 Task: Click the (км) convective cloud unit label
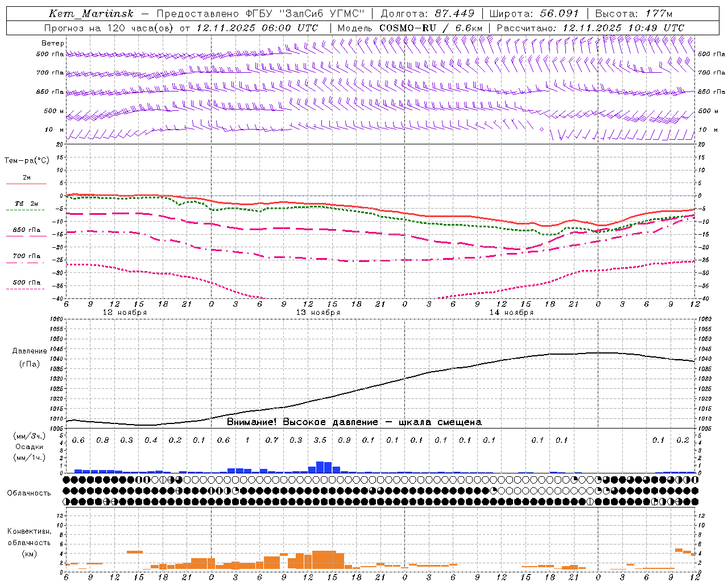(30, 554)
